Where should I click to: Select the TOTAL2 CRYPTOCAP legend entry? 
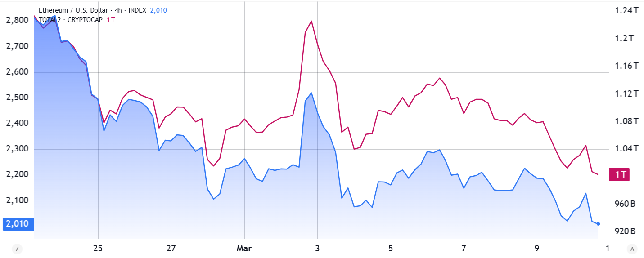coord(71,19)
